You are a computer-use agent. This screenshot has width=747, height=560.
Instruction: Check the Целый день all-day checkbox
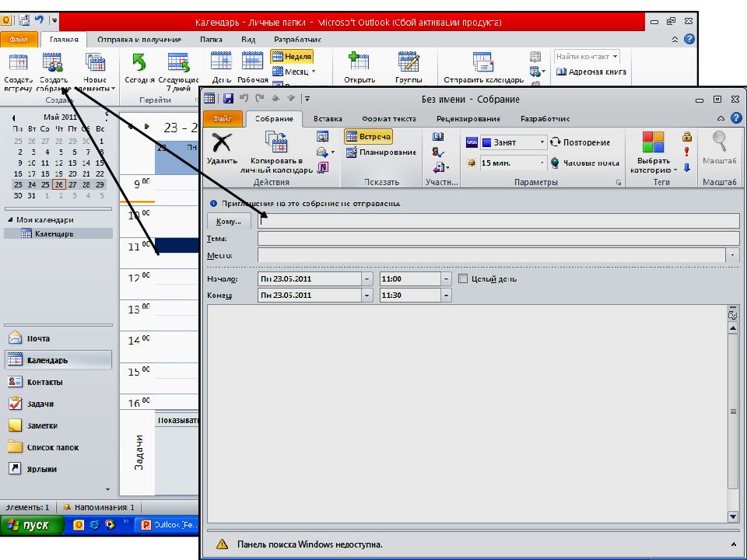(x=462, y=278)
